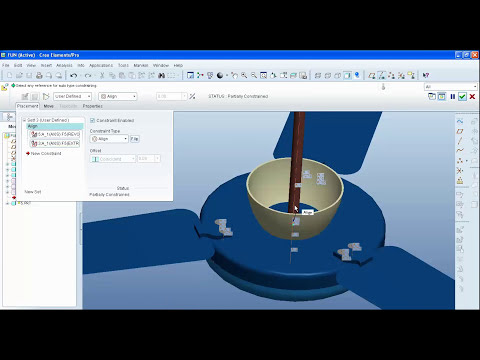Click the Align tooltip label on model
The width and height of the screenshot is (480, 360).
coord(308,212)
